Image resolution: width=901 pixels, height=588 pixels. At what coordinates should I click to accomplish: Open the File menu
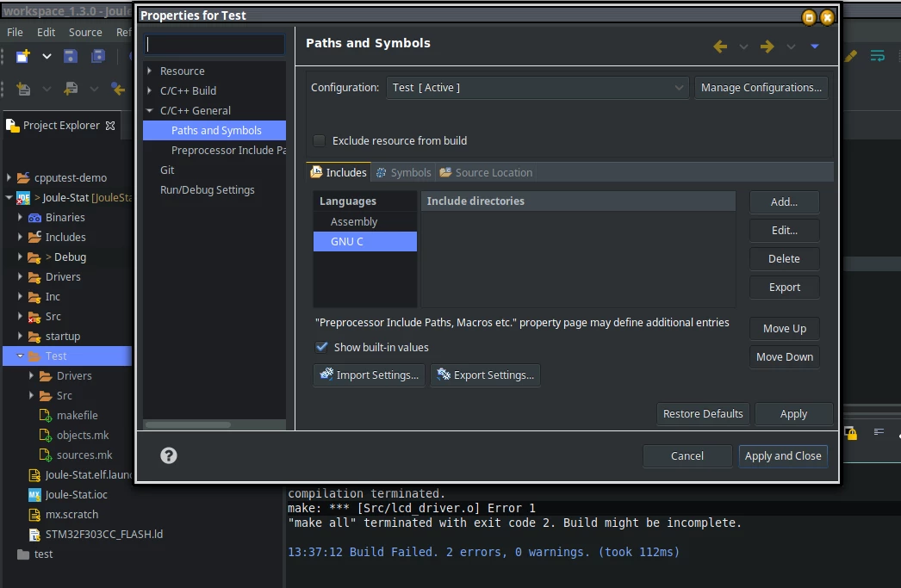15,32
